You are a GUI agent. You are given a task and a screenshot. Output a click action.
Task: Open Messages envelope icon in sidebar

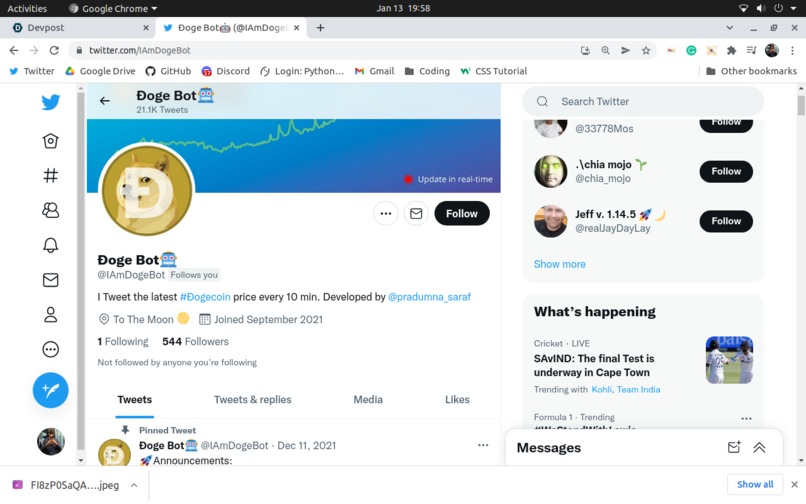(x=50, y=280)
